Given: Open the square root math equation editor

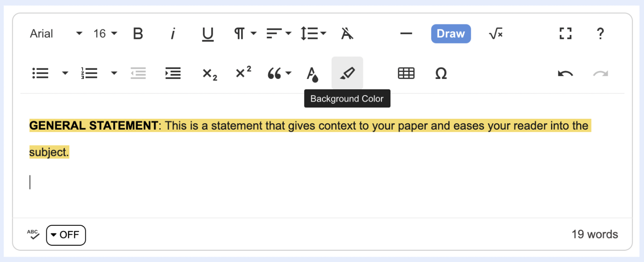Looking at the screenshot, I should click(x=496, y=34).
